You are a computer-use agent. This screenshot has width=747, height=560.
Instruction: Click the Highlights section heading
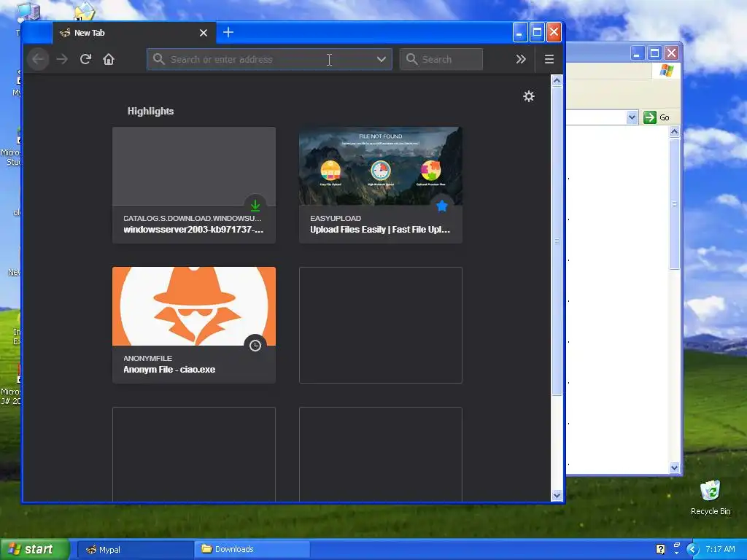[x=150, y=111]
